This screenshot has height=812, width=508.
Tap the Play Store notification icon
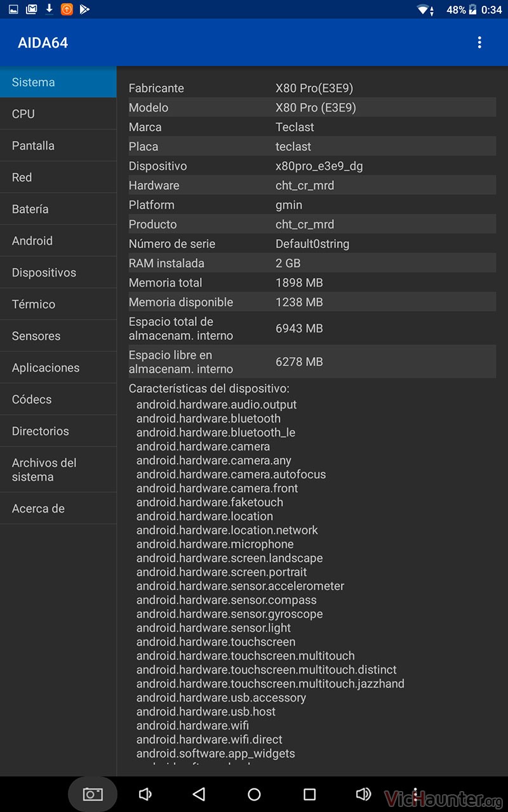(84, 10)
